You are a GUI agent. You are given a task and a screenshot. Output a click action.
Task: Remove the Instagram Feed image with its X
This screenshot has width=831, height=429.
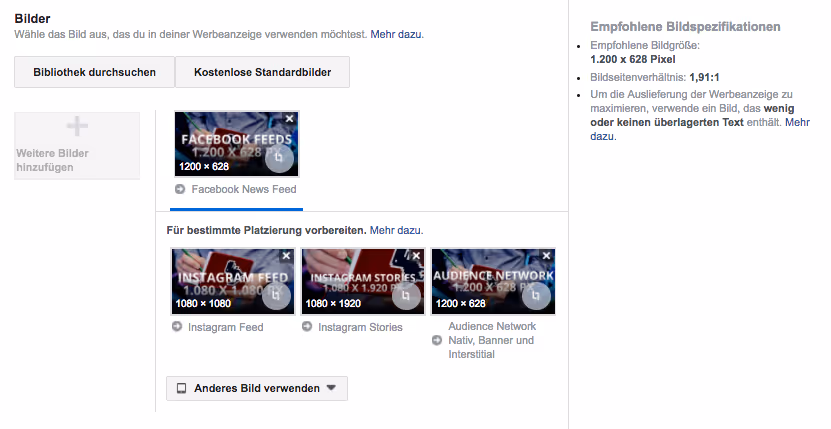tap(286, 256)
